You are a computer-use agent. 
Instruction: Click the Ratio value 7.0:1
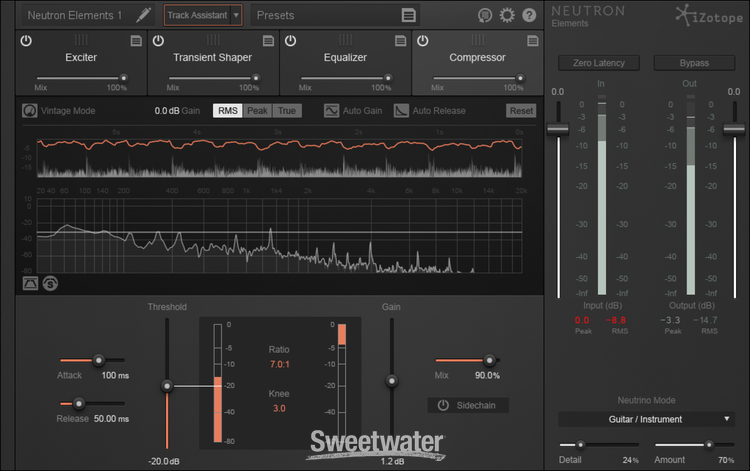(x=279, y=364)
